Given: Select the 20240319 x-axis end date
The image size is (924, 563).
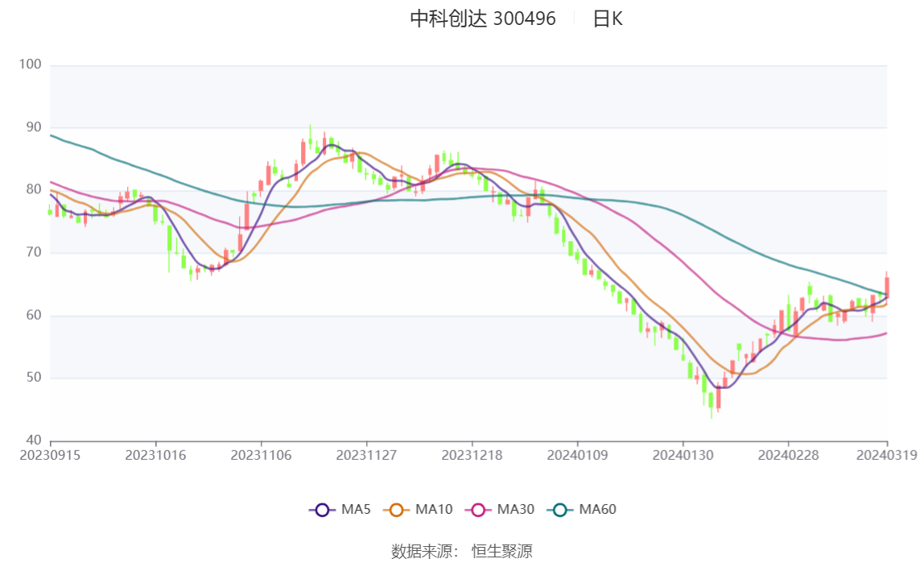Looking at the screenshot, I should 887,456.
